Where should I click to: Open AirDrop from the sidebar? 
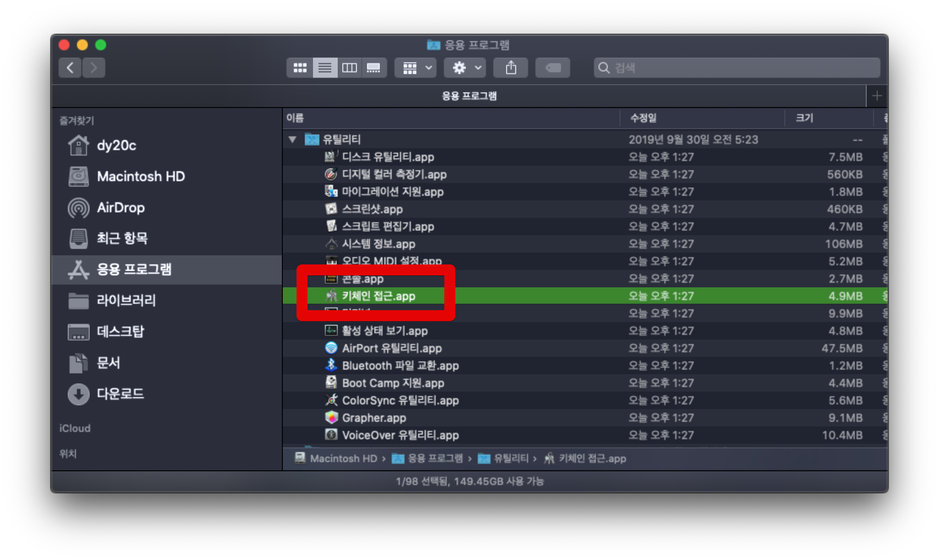[120, 208]
